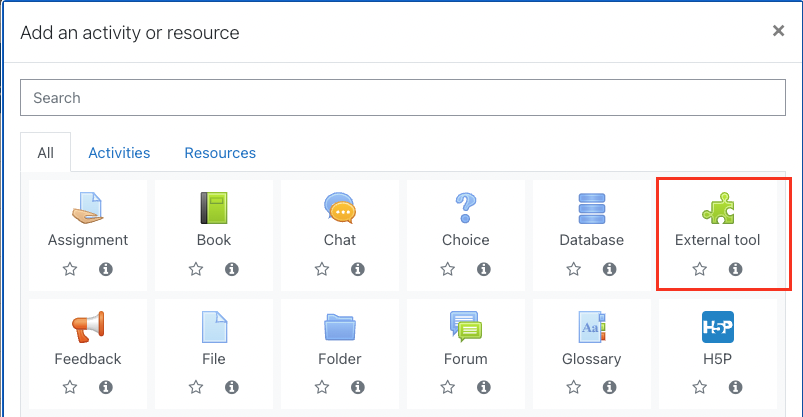Open the Database activity icon

pos(592,208)
